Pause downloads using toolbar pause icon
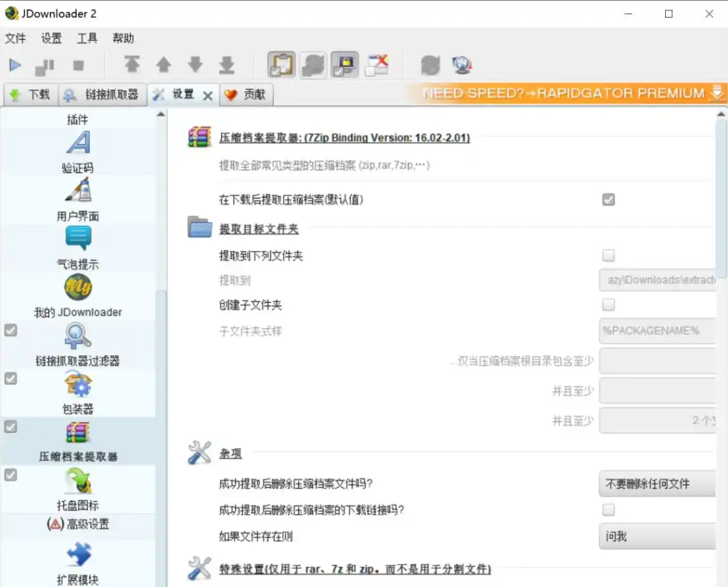 click(x=44, y=66)
